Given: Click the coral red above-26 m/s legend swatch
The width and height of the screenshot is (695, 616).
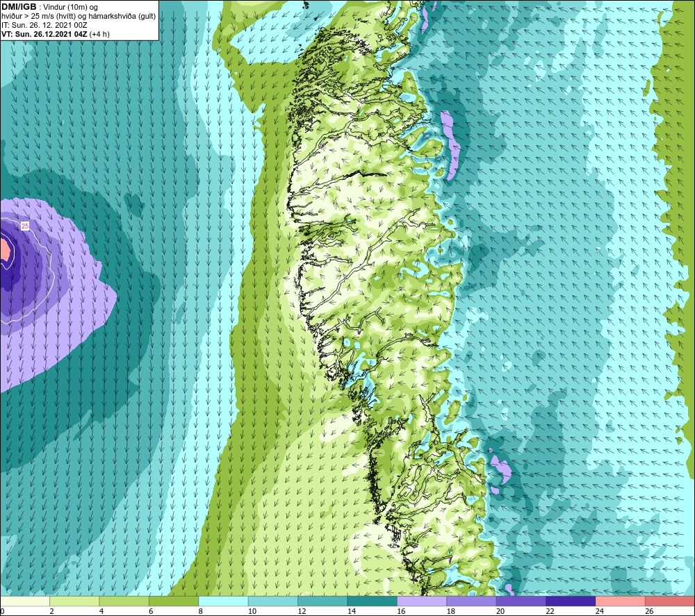Looking at the screenshot, I should [670, 601].
